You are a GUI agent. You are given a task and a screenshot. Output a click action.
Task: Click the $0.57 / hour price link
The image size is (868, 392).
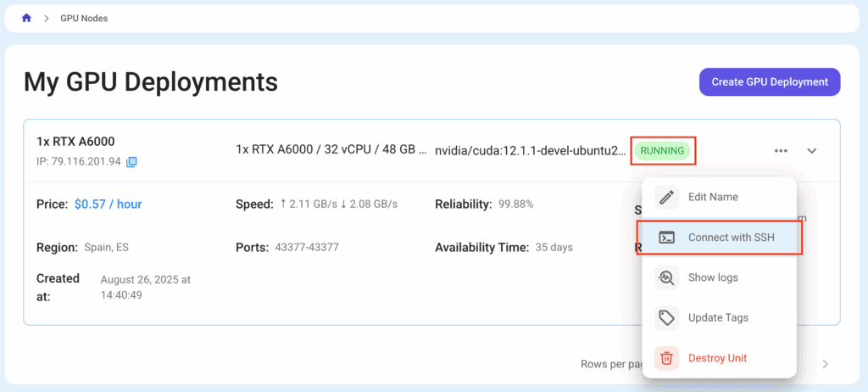tap(108, 204)
